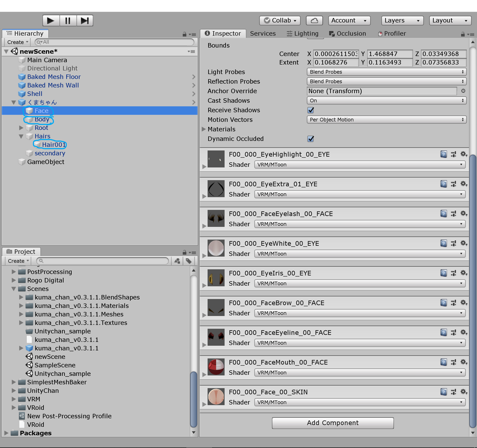The height and width of the screenshot is (448, 477).
Task: Click search by type icon in Project
Action: pyautogui.click(x=177, y=261)
